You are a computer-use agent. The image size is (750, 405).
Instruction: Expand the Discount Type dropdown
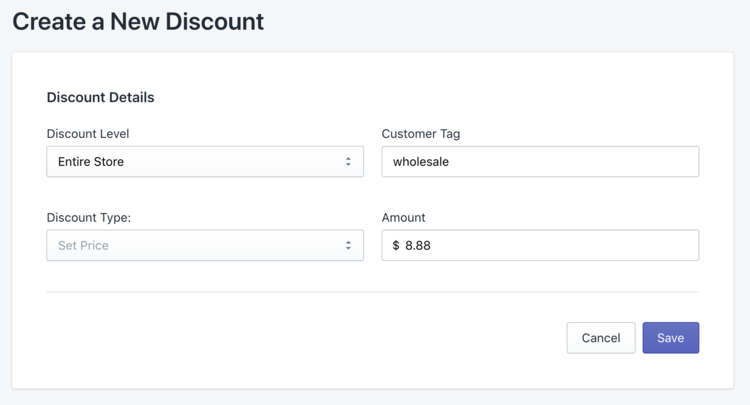[204, 246]
